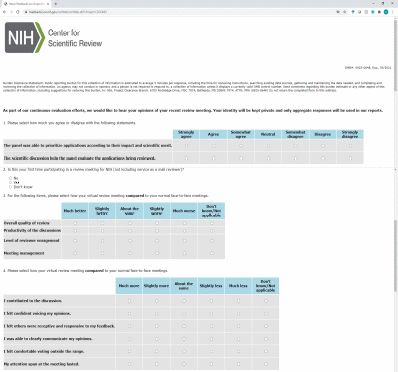Click the Overall quality of review row label

[27, 223]
